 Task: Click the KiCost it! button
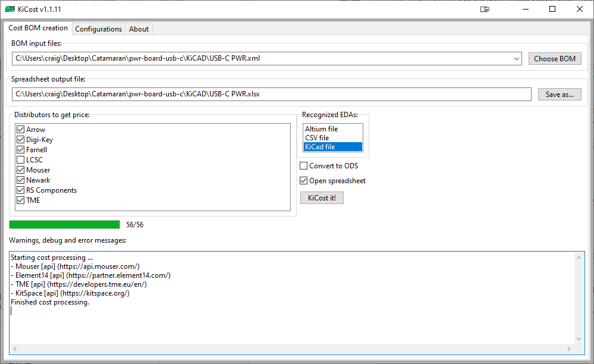click(x=322, y=197)
